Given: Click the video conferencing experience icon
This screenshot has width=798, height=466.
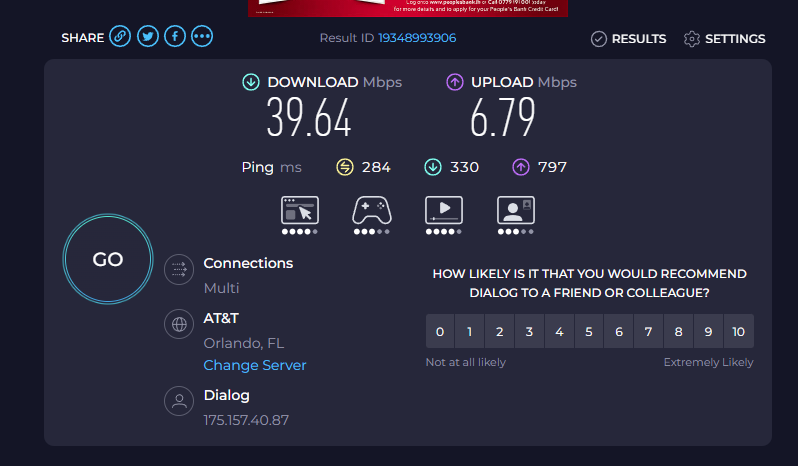Looking at the screenshot, I should click(x=516, y=210).
